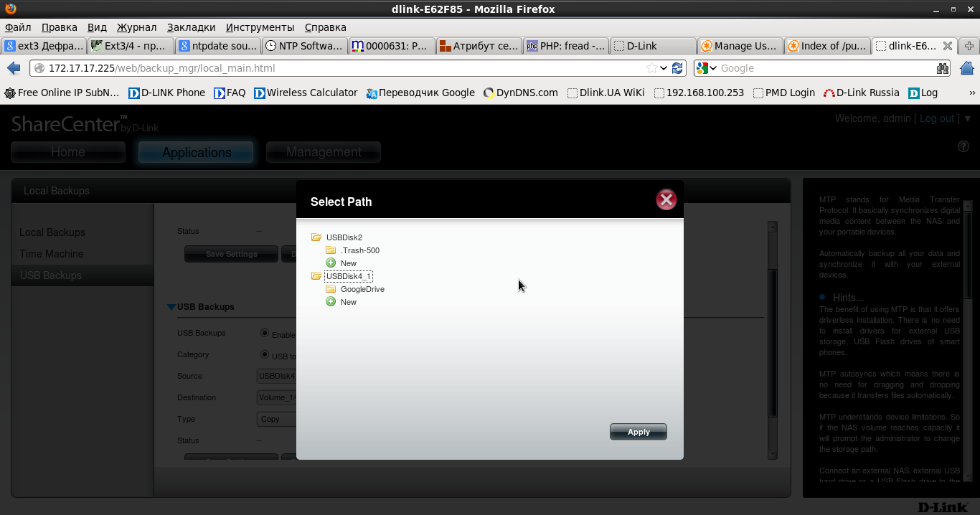Open the Журнал menu
980x515 pixels.
pyautogui.click(x=136, y=27)
